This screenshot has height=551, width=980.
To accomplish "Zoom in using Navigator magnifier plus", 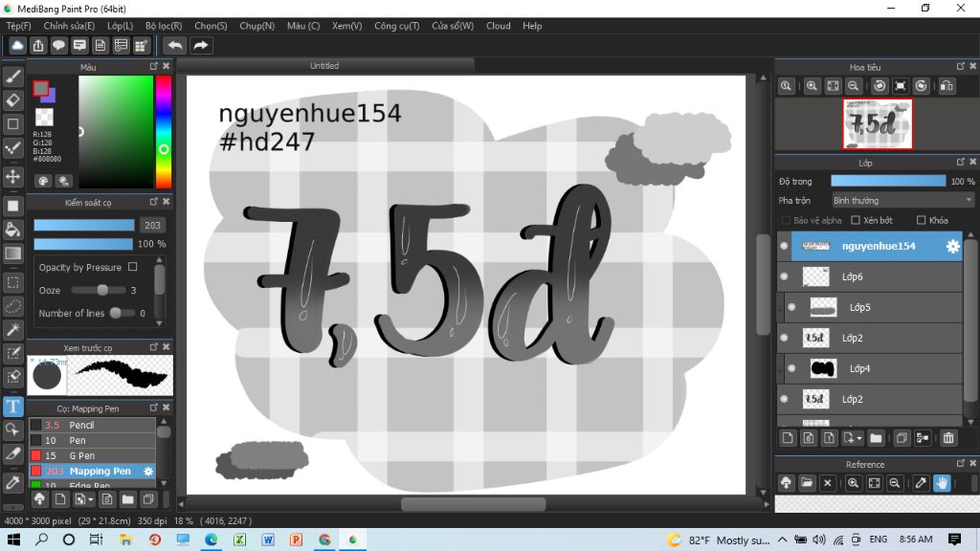I will [812, 86].
